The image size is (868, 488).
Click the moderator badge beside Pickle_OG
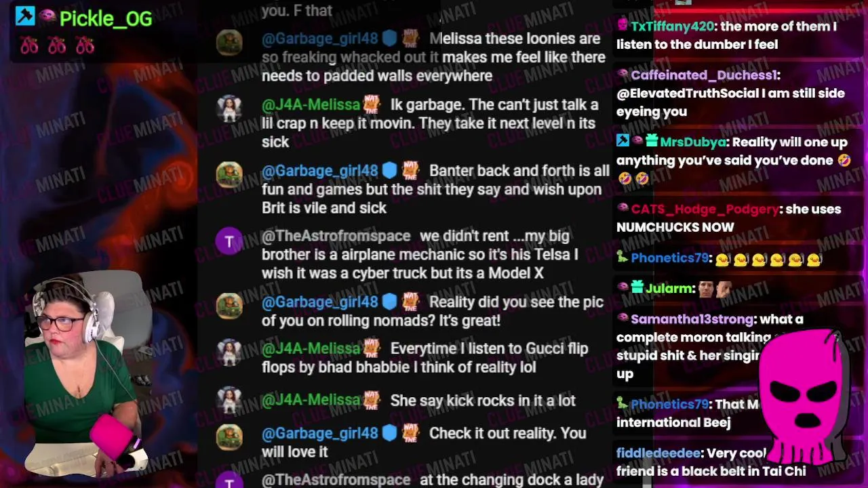click(x=25, y=16)
